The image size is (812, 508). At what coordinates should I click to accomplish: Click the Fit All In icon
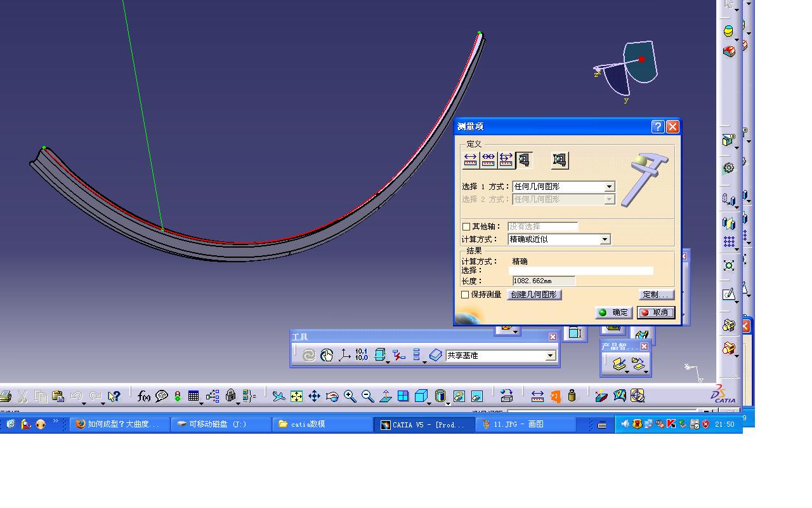tap(296, 396)
